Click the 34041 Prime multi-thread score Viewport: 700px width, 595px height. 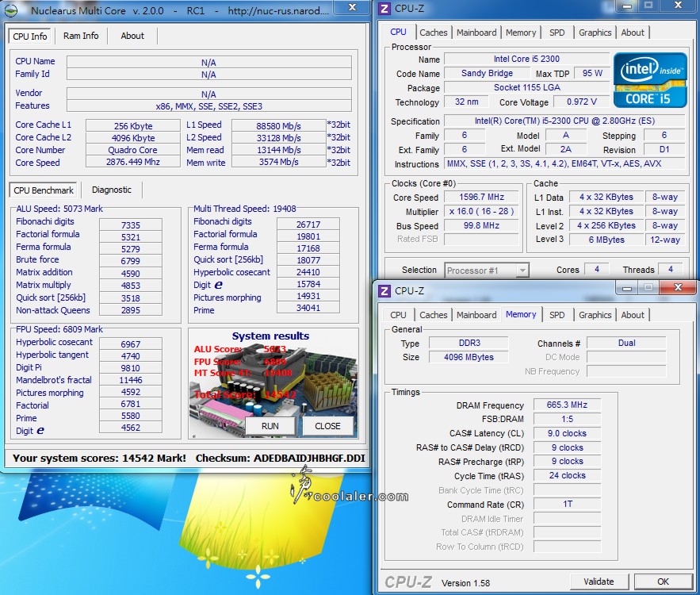pos(308,307)
